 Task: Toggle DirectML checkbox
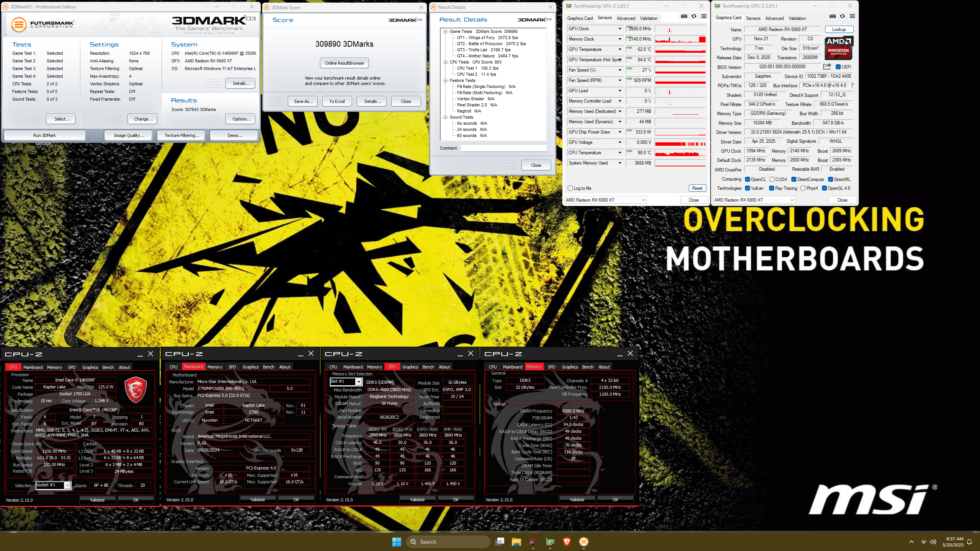(x=830, y=179)
